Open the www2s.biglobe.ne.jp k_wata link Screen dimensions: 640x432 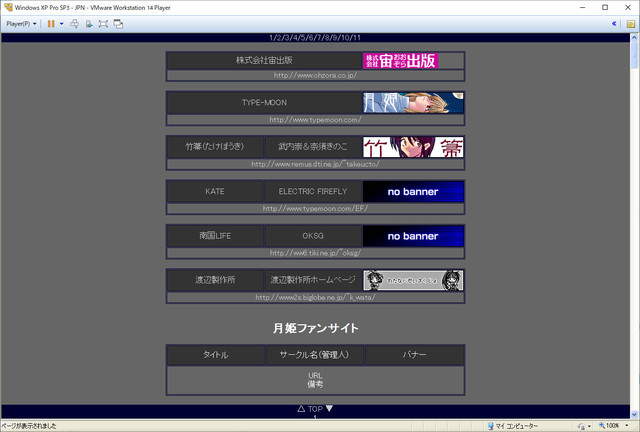tap(315, 297)
